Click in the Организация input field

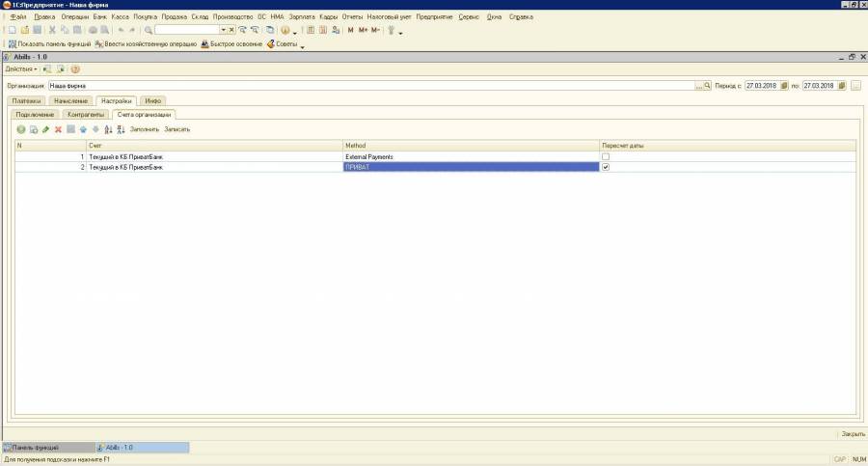pyautogui.click(x=371, y=86)
